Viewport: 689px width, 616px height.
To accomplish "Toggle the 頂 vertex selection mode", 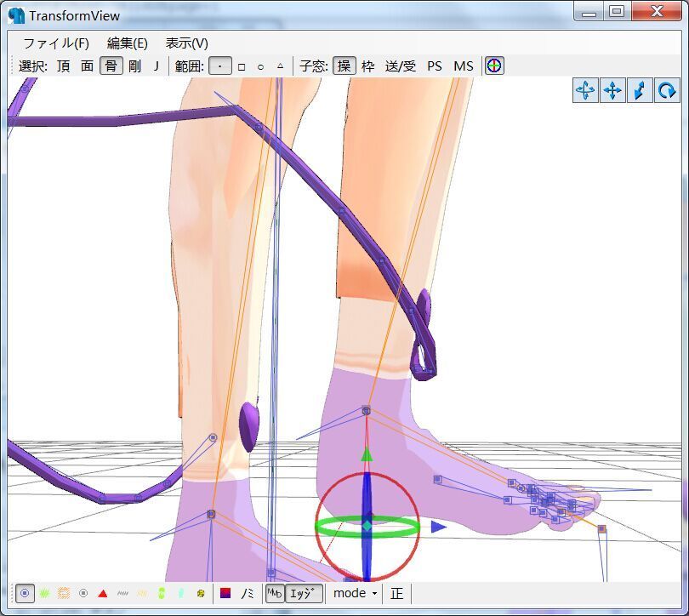I will (64, 66).
